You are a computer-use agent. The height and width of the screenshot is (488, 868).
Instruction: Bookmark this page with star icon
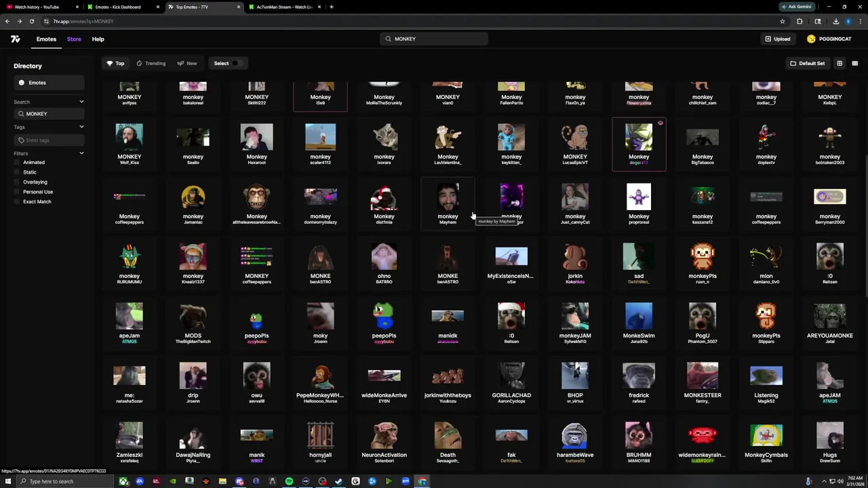[783, 22]
